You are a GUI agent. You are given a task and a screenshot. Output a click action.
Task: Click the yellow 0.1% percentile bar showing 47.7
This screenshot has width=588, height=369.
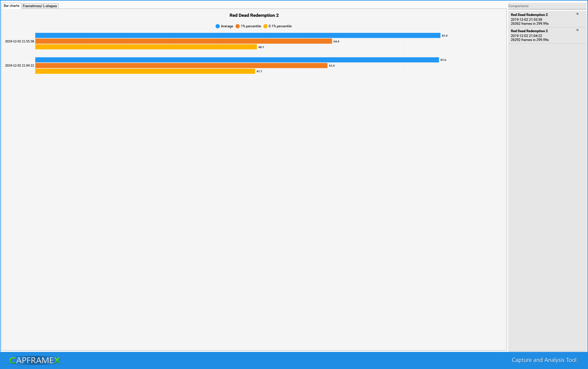pyautogui.click(x=142, y=71)
